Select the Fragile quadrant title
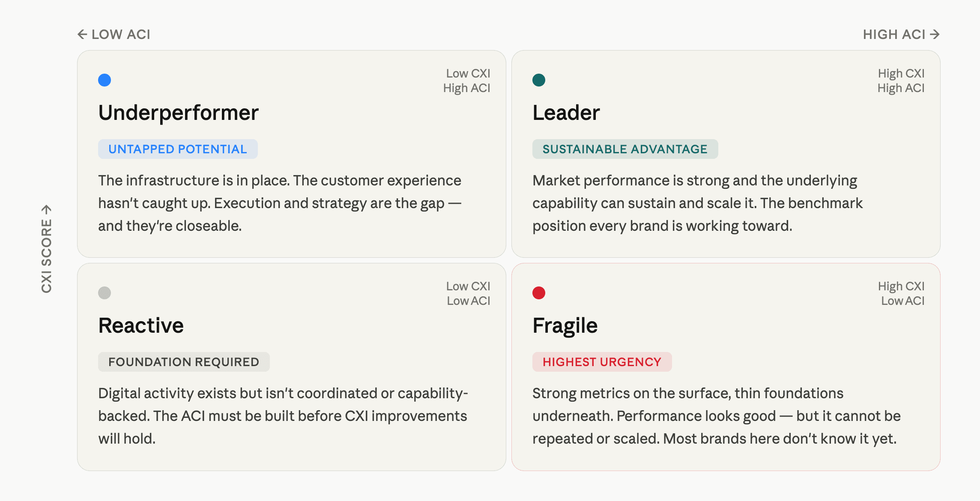980x501 pixels. pyautogui.click(x=565, y=325)
